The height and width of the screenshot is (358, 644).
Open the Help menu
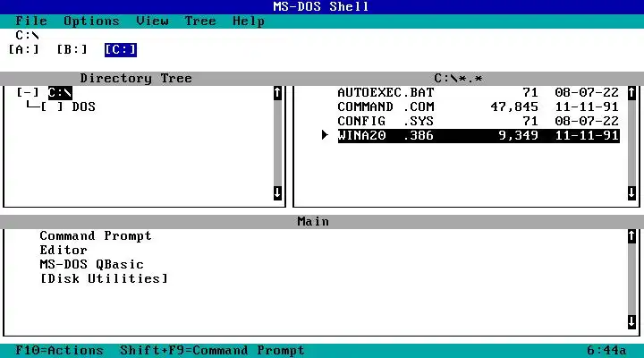[249, 21]
